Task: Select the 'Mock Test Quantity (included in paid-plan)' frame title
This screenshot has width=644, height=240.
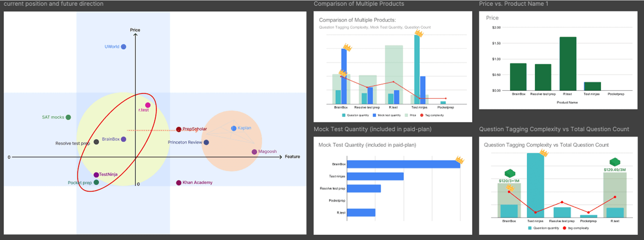Action: coord(372,129)
